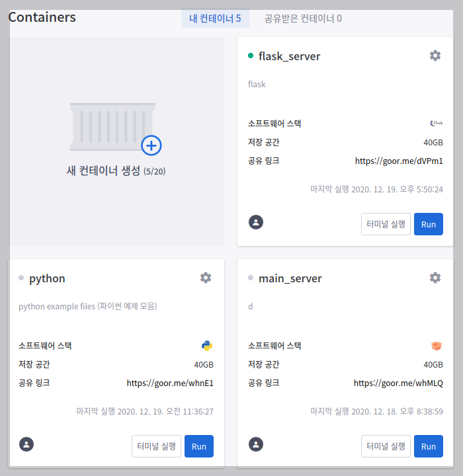Run the main_server container
This screenshot has width=463, height=476.
pyautogui.click(x=429, y=446)
